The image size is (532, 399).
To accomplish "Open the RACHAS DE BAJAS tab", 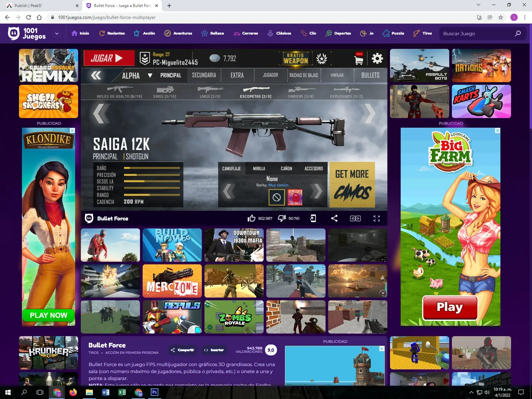I will click(304, 75).
